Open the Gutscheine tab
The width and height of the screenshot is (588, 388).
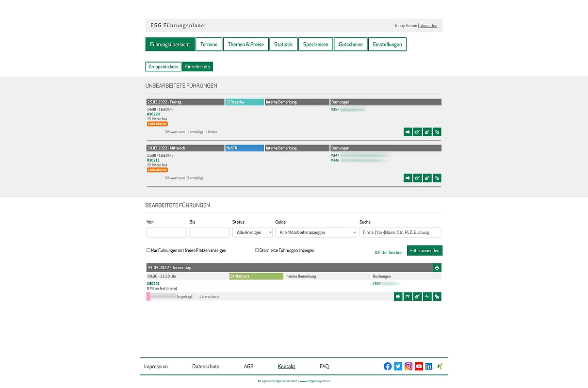click(x=350, y=45)
